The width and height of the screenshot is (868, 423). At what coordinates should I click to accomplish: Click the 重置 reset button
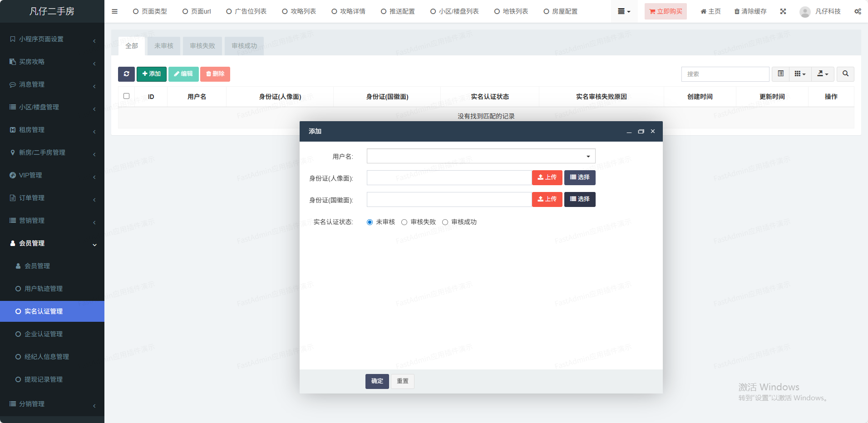[403, 381]
